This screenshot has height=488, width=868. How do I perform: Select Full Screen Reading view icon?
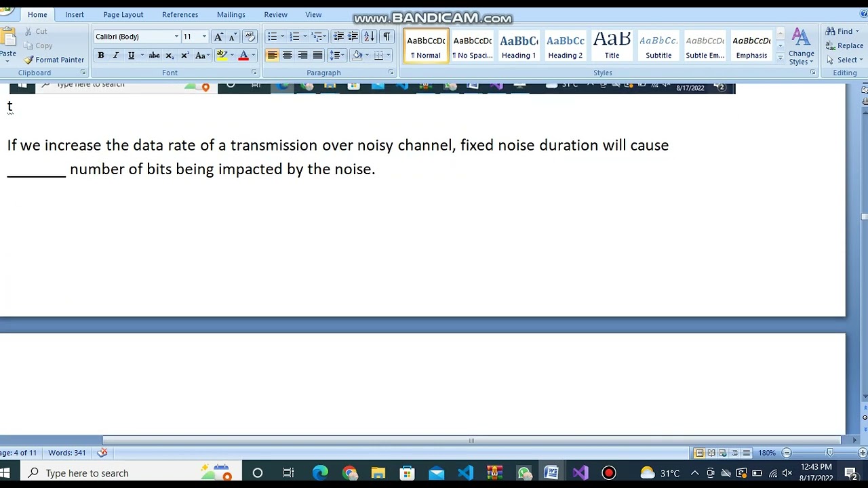pos(711,453)
